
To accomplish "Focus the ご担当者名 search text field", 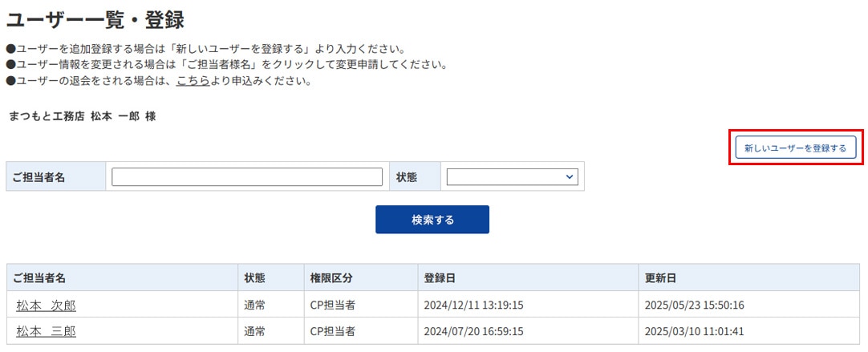I will (247, 177).
